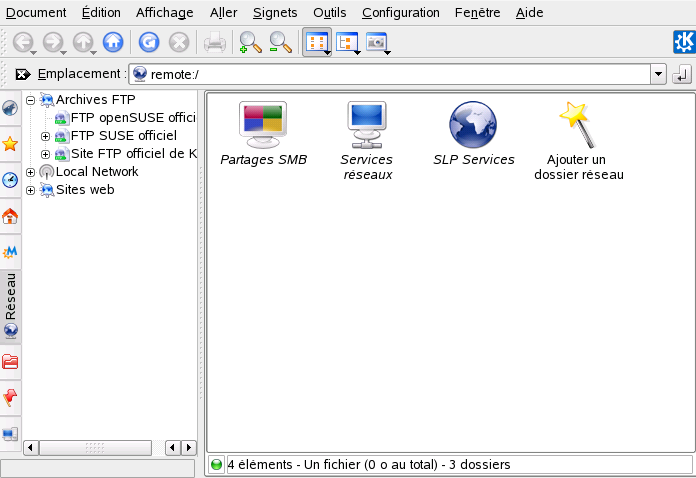Image resolution: width=696 pixels, height=478 pixels.
Task: Select Local Network in the tree
Action: point(89,172)
